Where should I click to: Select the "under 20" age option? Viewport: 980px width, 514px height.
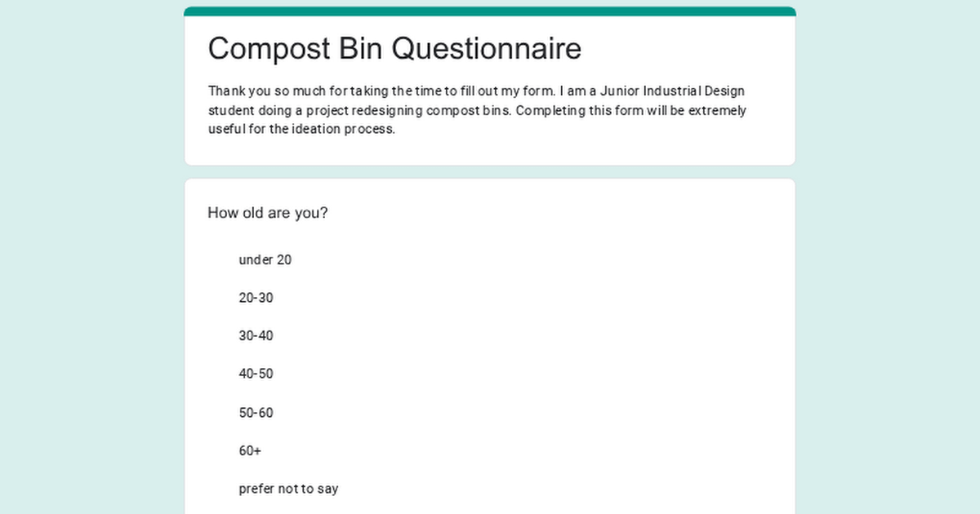(x=265, y=260)
